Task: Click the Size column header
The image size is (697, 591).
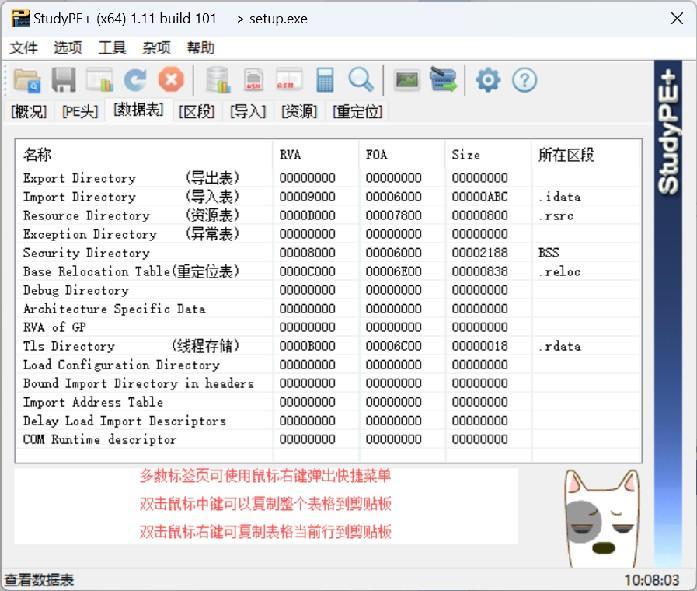Action: tap(489, 155)
